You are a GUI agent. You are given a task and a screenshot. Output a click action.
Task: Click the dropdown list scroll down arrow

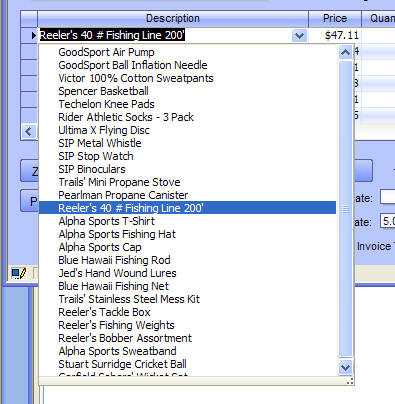(345, 367)
